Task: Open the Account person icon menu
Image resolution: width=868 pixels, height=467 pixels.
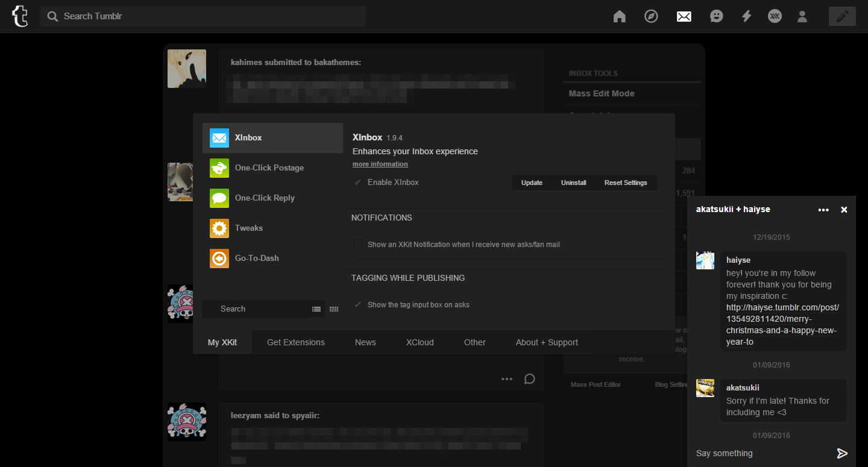Action: pos(802,16)
